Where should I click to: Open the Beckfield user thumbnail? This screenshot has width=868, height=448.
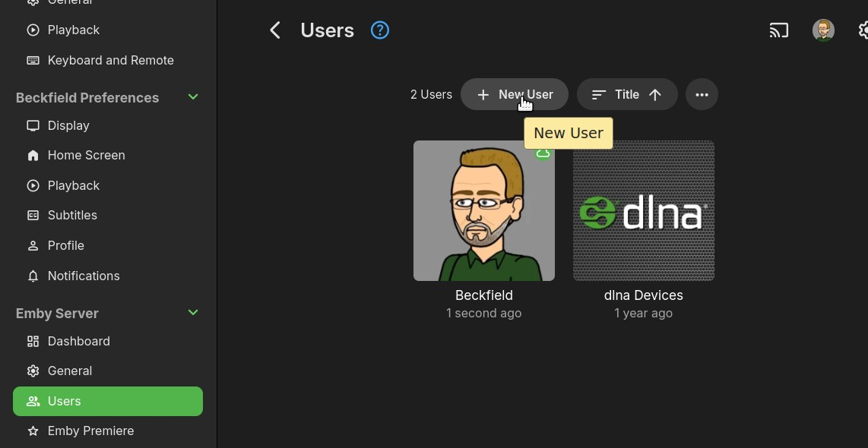tap(484, 211)
